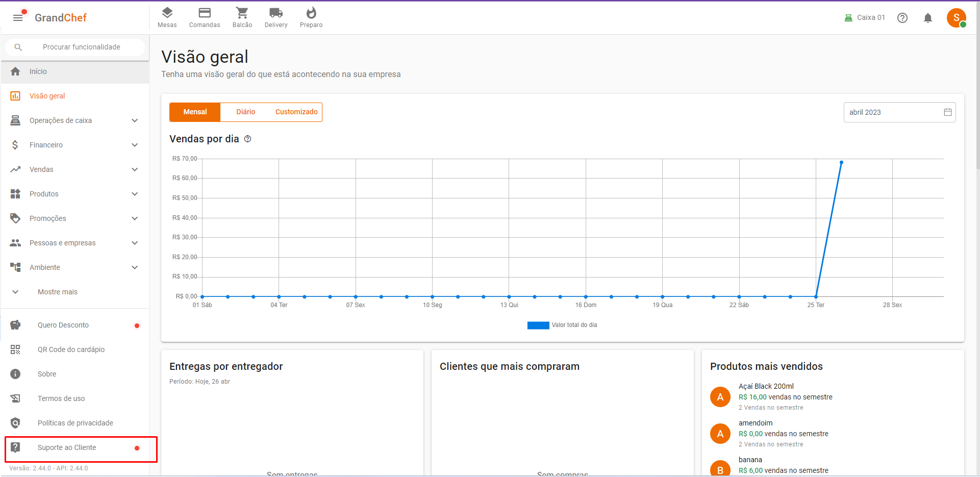Go to Início in sidebar
Viewport: 980px width, 477px height.
[38, 72]
